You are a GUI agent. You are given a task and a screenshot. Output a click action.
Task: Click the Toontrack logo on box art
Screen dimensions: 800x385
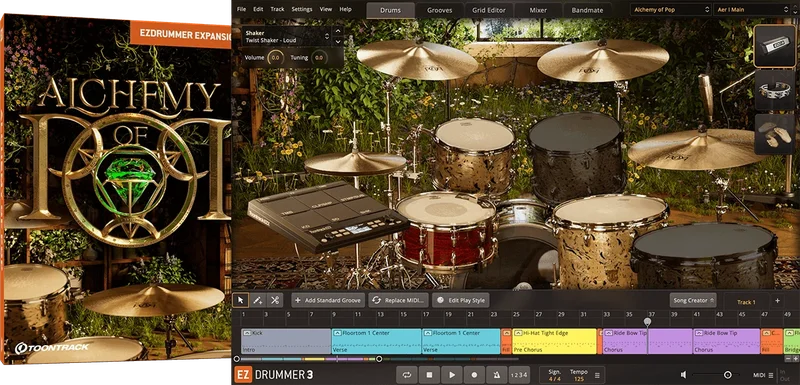click(52, 348)
